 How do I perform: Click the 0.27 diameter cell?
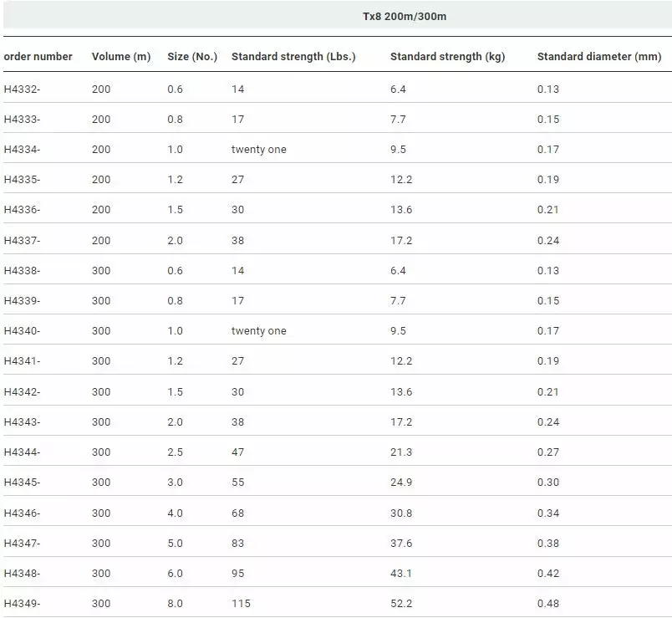point(548,452)
